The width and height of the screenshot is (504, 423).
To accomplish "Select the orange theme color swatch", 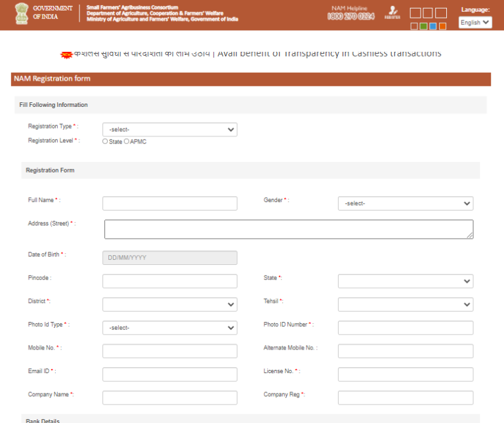I will coord(442,26).
